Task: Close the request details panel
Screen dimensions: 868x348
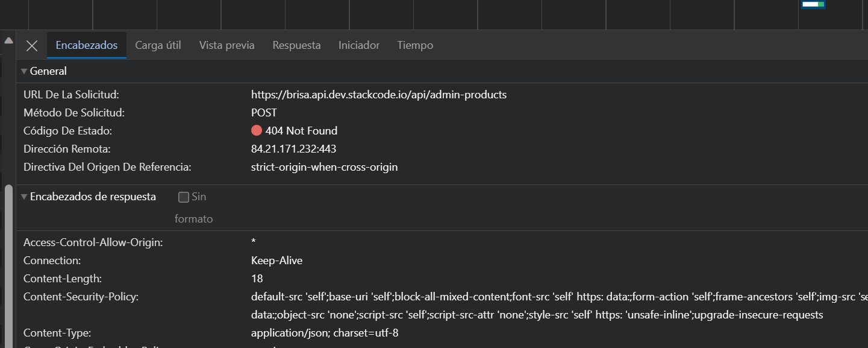Action: pyautogui.click(x=32, y=46)
